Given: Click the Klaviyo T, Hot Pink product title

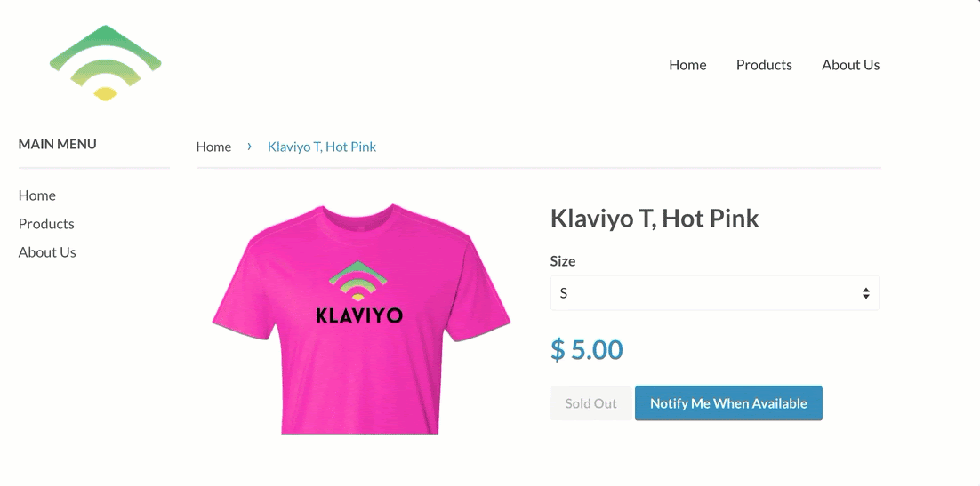Looking at the screenshot, I should [655, 218].
